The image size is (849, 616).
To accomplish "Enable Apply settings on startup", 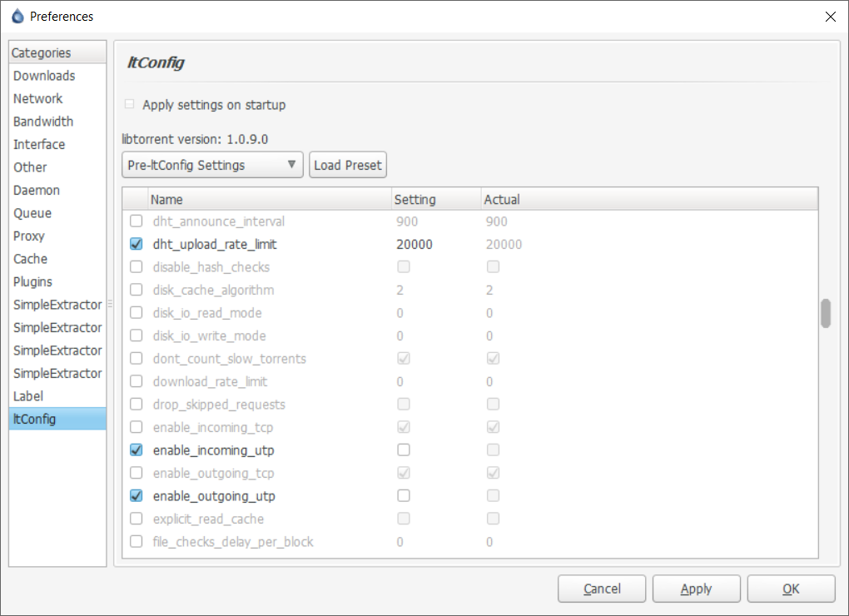I will click(x=129, y=104).
